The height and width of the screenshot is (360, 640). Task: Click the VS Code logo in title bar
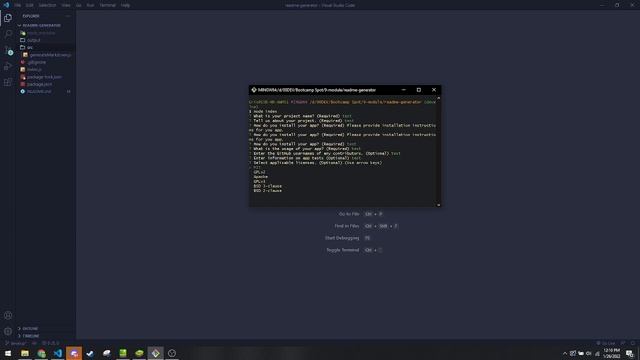pyautogui.click(x=6, y=5)
